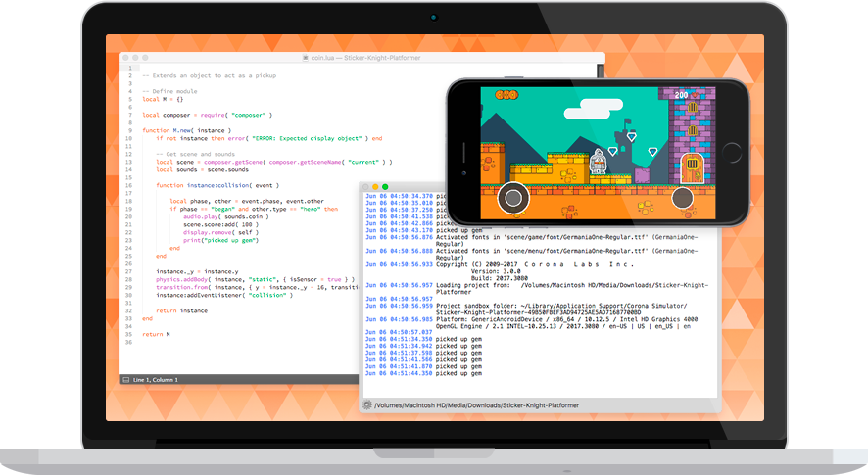868x475 pixels.
Task: Click the panel icon left of Line 1, Column 1
Action: pos(125,379)
